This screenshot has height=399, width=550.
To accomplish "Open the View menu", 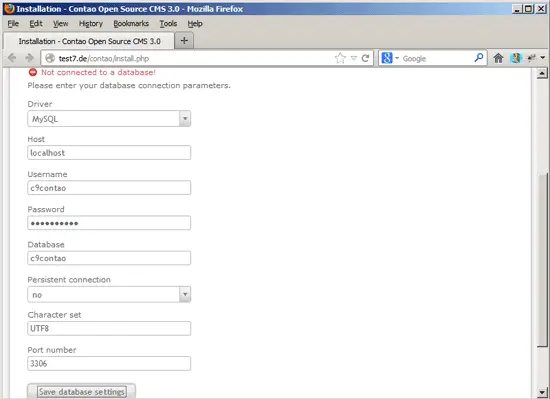I will (60, 23).
